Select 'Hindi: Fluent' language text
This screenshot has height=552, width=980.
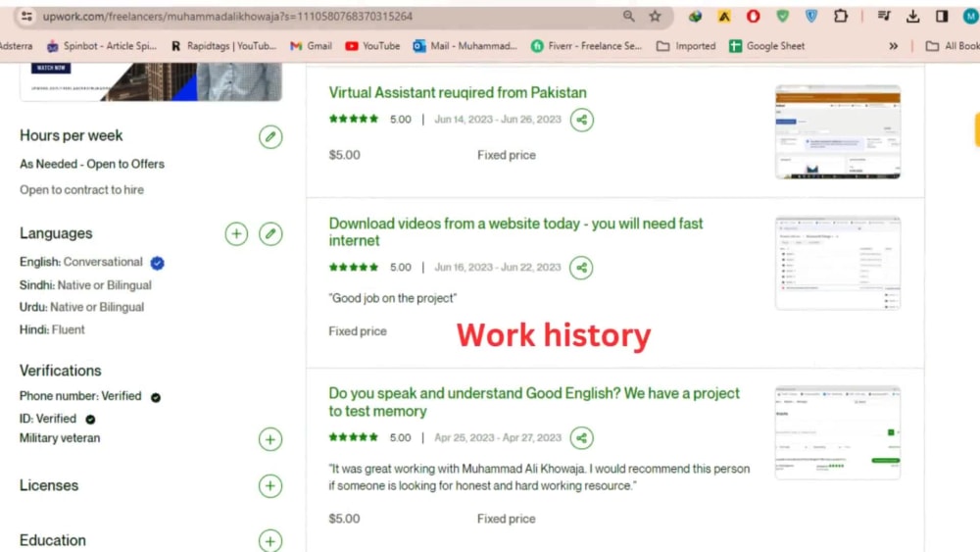[x=52, y=329]
